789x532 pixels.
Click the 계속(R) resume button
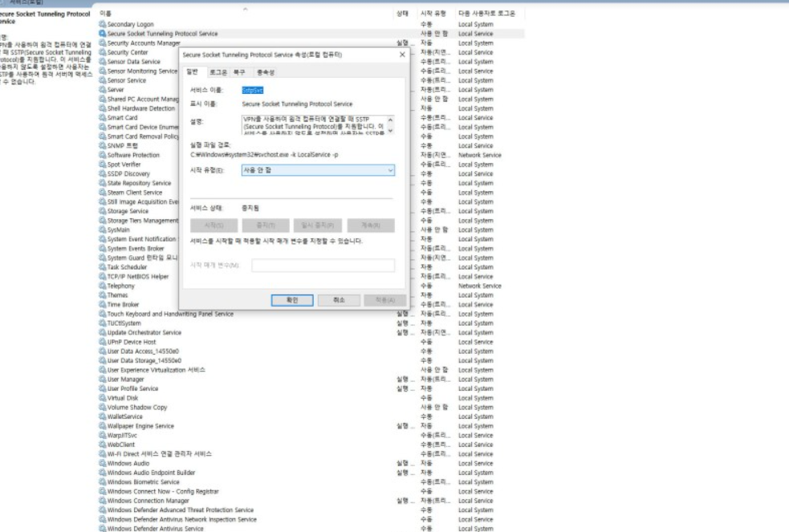click(371, 225)
